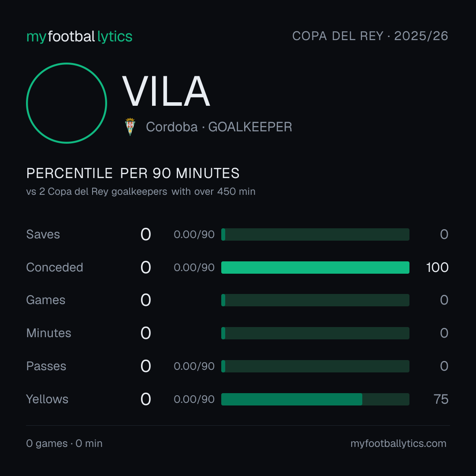476x476 pixels.
Task: Click the Yellows 0.00/90 rate value
Action: pos(194,399)
